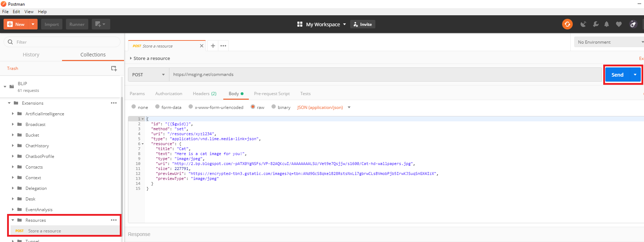This screenshot has width=644, height=242.
Task: Click the New button
Action: point(16,24)
